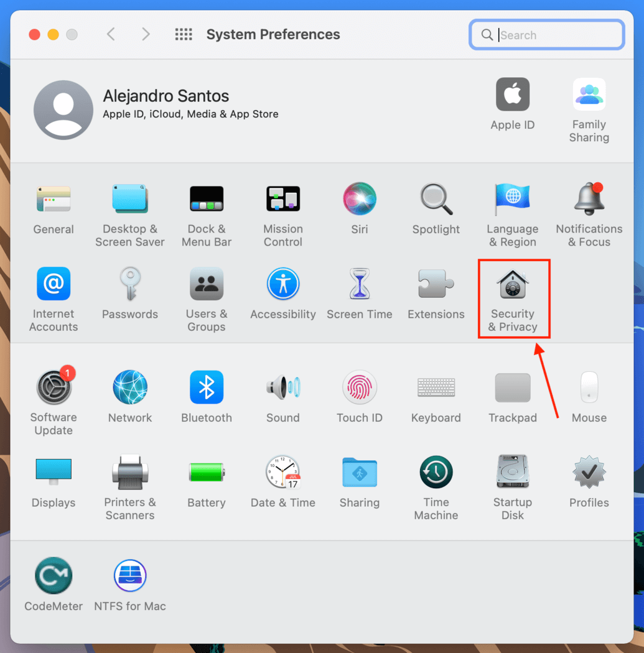Focus the Search field
Viewport: 644px width, 653px height.
(546, 35)
